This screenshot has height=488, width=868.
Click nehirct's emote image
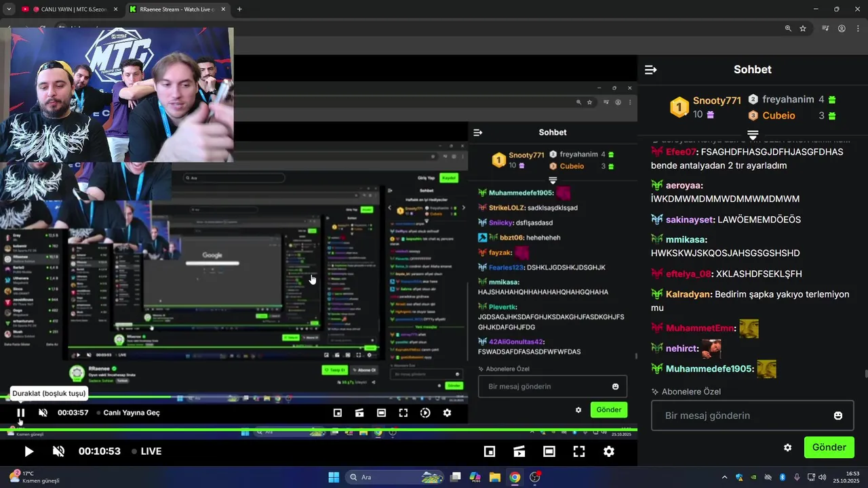click(711, 349)
